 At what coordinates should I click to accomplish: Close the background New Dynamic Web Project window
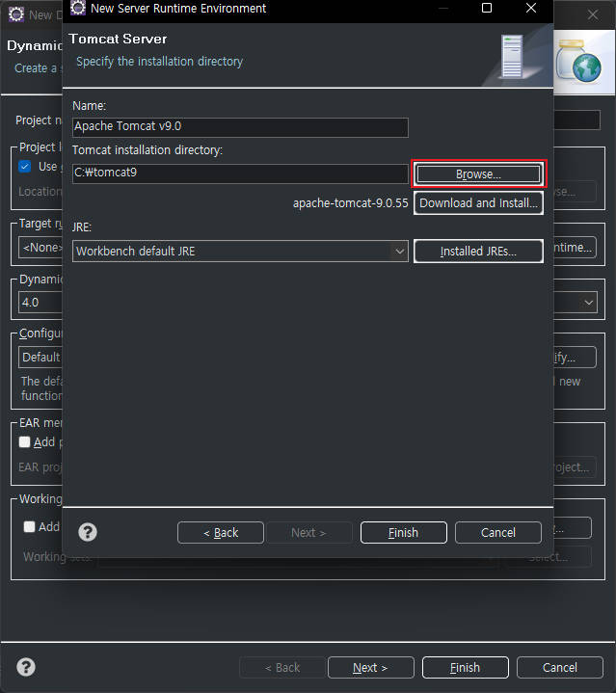[593, 14]
